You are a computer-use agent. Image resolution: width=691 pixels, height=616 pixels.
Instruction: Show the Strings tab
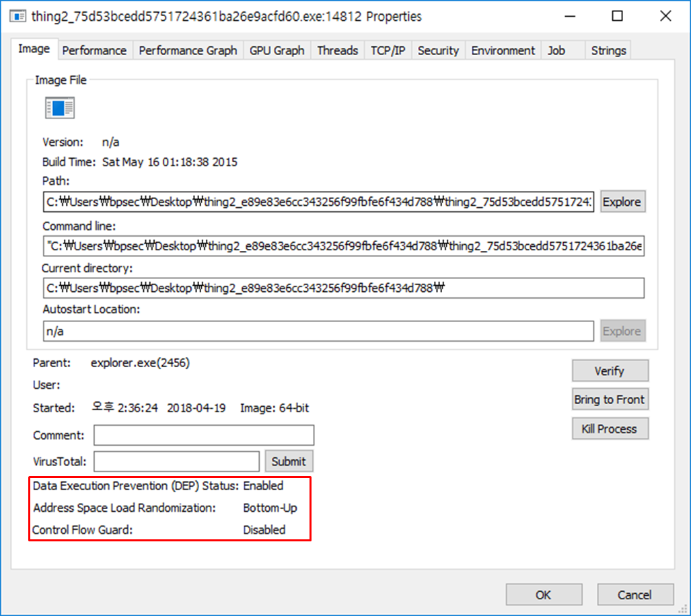pyautogui.click(x=608, y=50)
